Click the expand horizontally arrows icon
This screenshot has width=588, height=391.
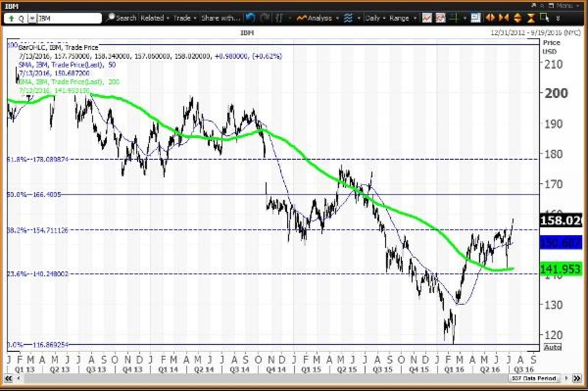[x=490, y=18]
